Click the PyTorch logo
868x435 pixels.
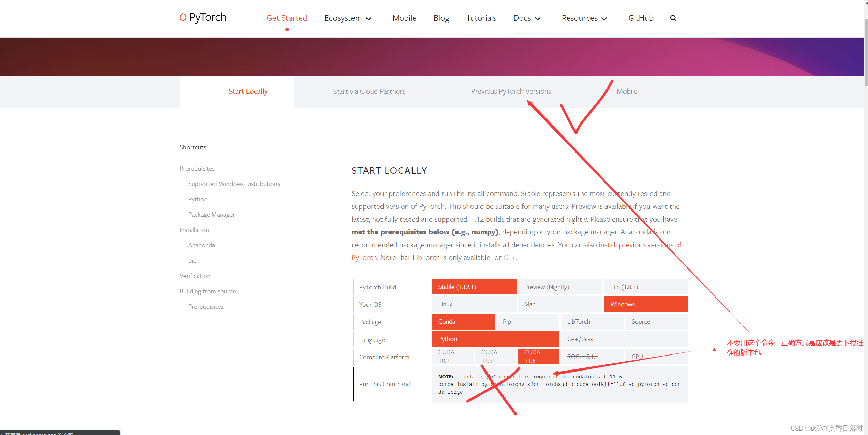tap(203, 17)
